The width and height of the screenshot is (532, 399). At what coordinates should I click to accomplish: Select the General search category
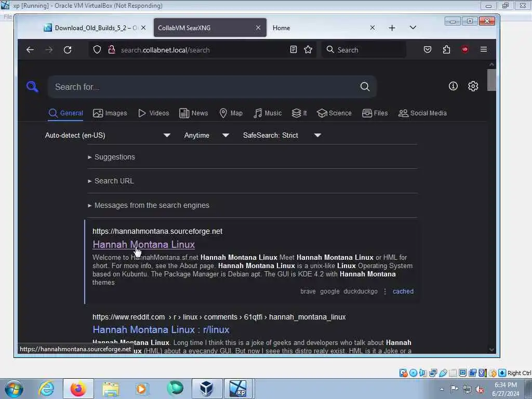point(66,113)
